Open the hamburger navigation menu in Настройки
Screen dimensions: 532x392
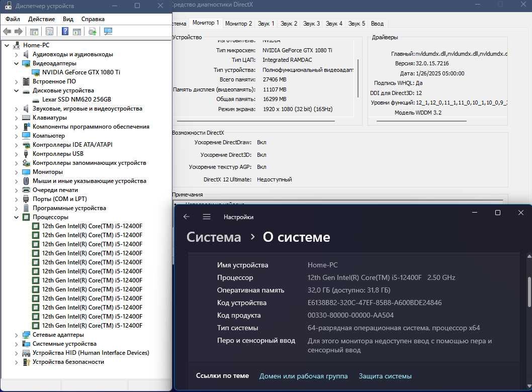207,217
